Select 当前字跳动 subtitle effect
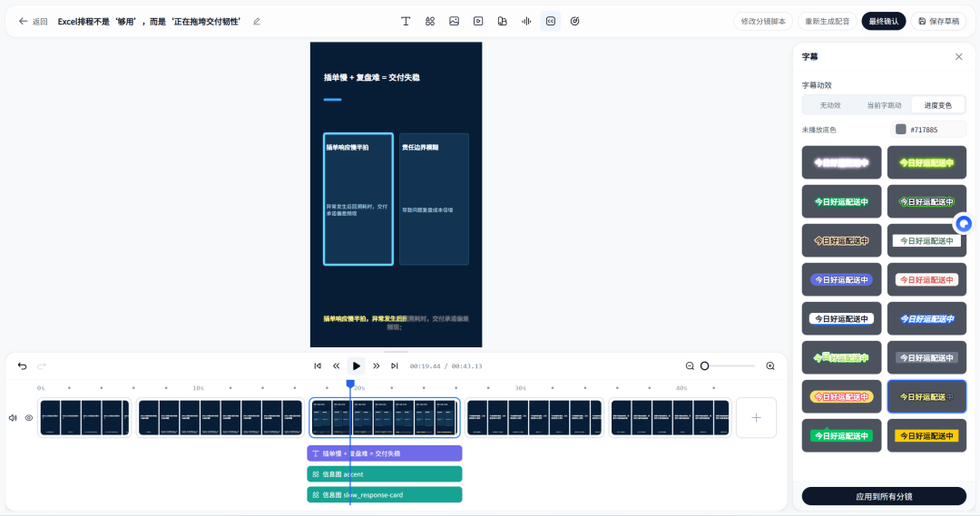Image resolution: width=980 pixels, height=516 pixels. point(884,105)
